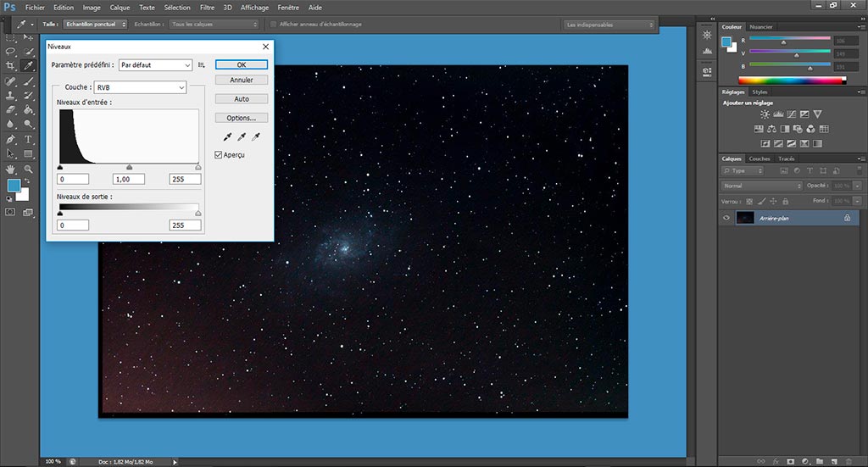Click the Annuler button
Viewport: 868px width, 467px height.
[x=242, y=80]
